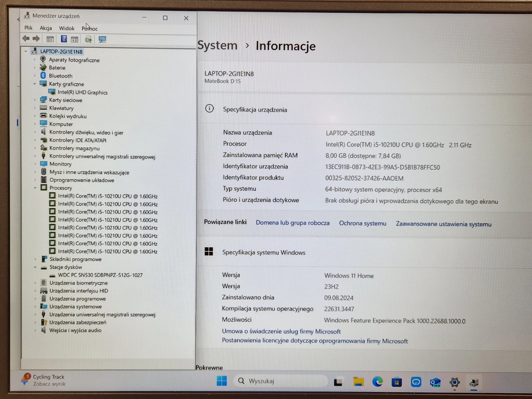Click the Oprogramowanie układowe chip icon

[x=44, y=180]
